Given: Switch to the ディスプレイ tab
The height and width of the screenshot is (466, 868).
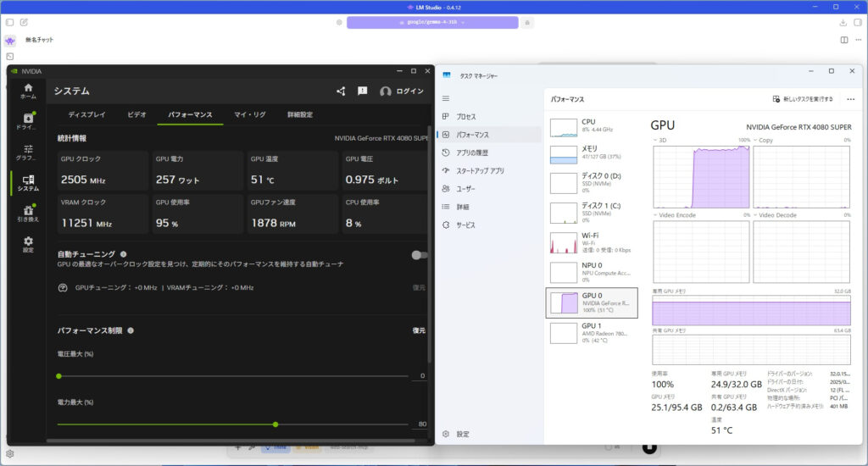Looking at the screenshot, I should (x=86, y=114).
